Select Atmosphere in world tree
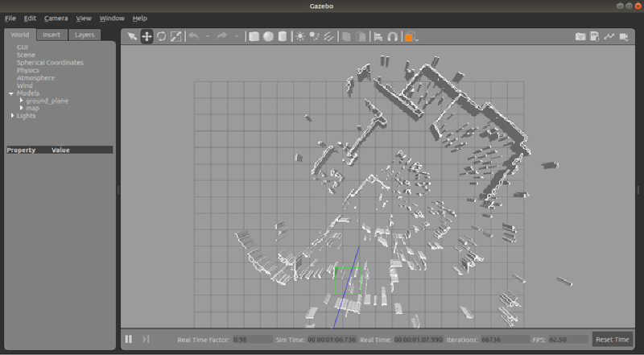 pyautogui.click(x=35, y=77)
